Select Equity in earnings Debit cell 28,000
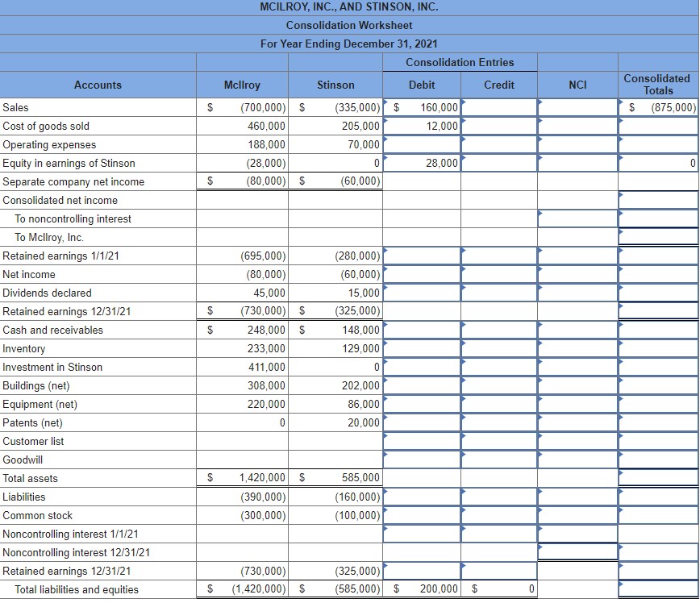 [422, 164]
